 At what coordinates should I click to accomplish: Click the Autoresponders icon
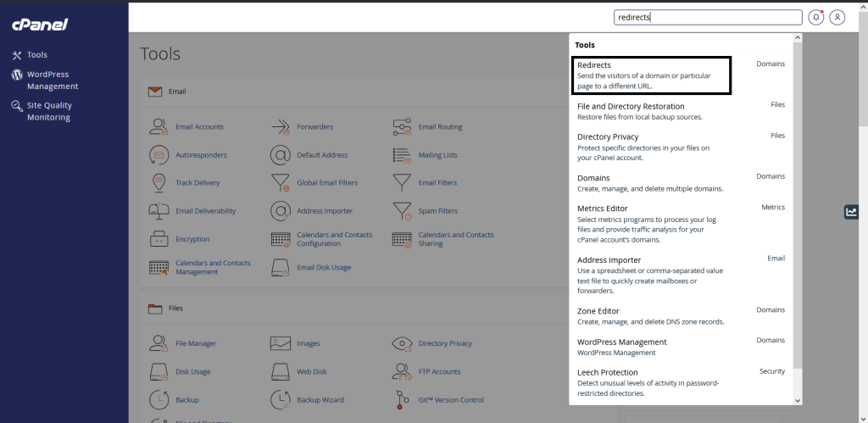point(159,155)
